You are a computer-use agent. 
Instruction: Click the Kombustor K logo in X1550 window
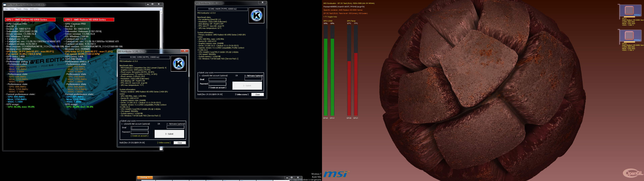tap(178, 64)
